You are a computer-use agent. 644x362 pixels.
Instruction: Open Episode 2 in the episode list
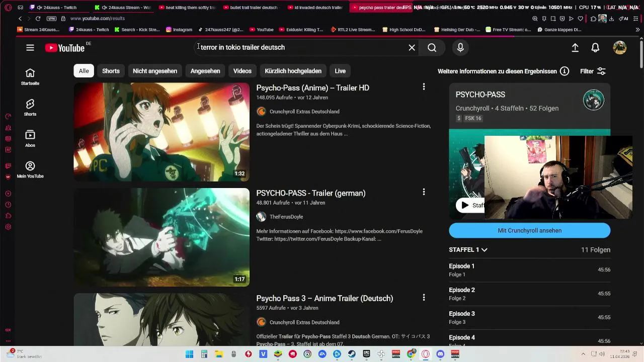tap(529, 294)
